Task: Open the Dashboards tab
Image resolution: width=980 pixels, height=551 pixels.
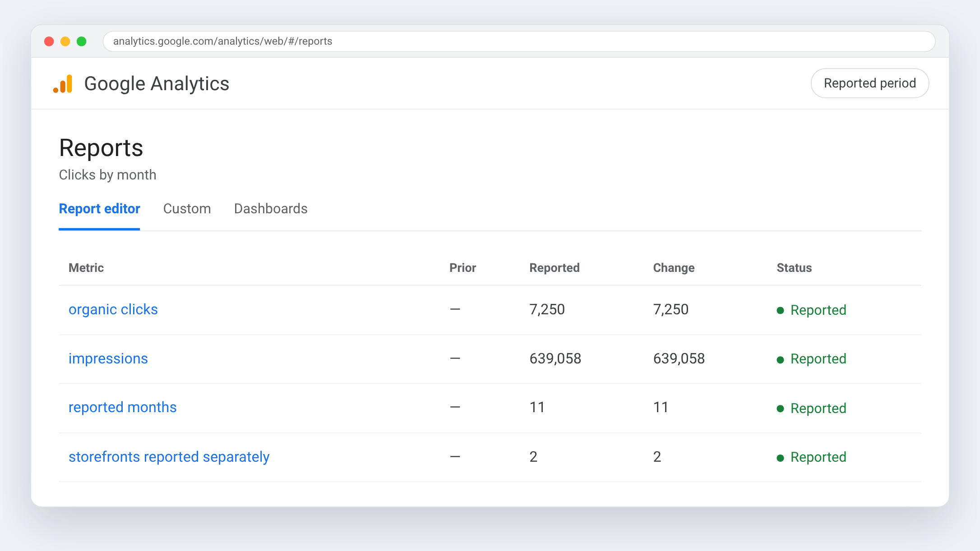Action: 271,209
